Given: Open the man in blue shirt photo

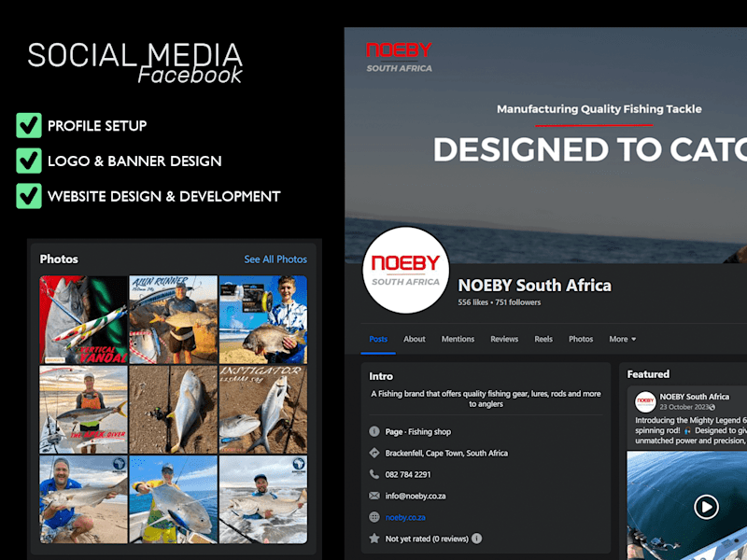Looking at the screenshot, I should (83, 499).
